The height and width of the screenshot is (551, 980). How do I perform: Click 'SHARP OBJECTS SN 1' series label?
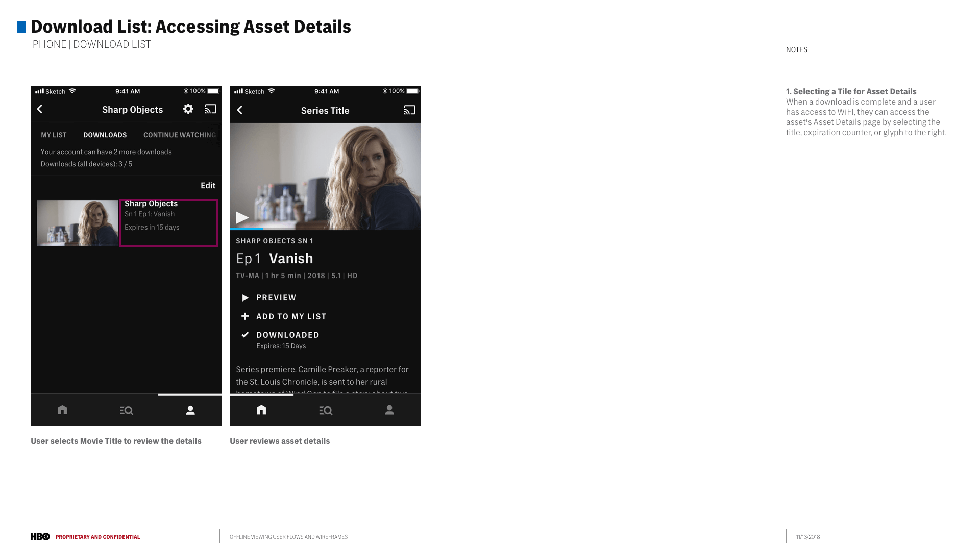pyautogui.click(x=275, y=241)
